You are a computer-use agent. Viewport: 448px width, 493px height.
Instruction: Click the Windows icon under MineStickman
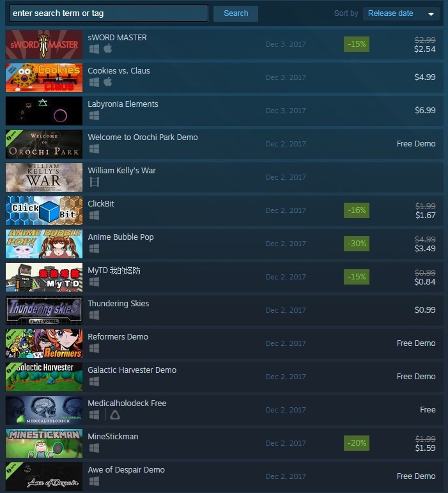[x=94, y=448]
